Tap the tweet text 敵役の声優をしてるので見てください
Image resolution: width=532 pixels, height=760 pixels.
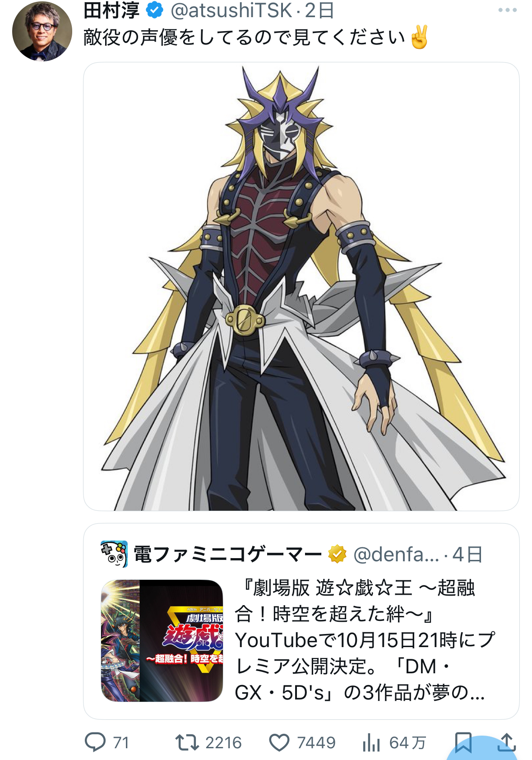pos(244,37)
